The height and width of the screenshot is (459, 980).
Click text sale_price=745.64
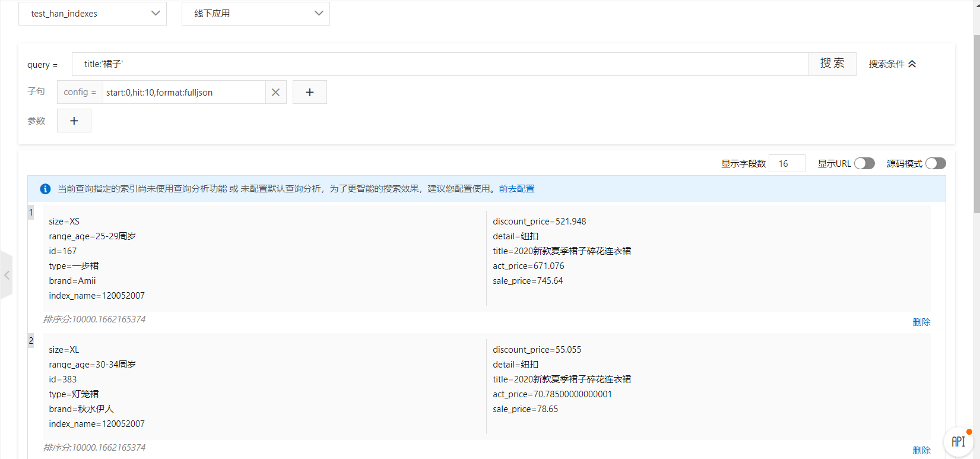tap(528, 281)
